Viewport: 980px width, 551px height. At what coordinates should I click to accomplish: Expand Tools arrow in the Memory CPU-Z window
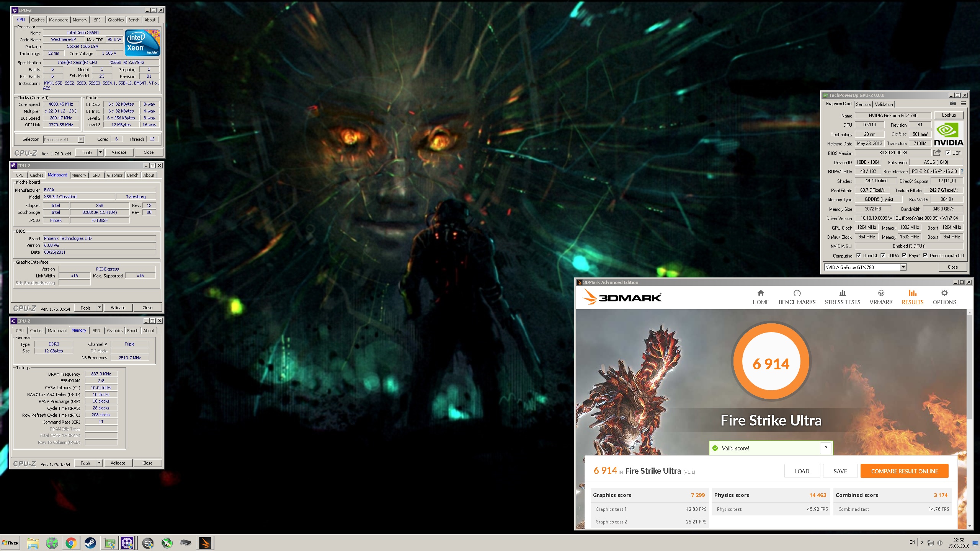(99, 463)
